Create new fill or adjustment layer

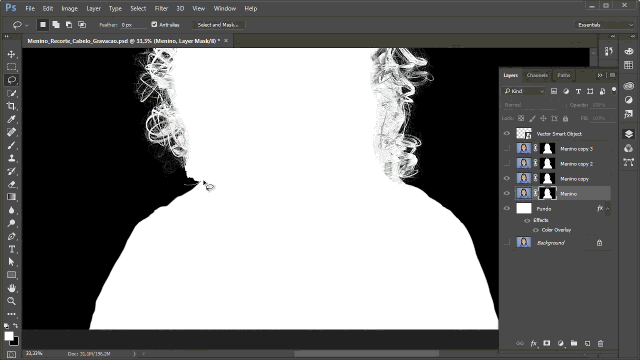560,344
